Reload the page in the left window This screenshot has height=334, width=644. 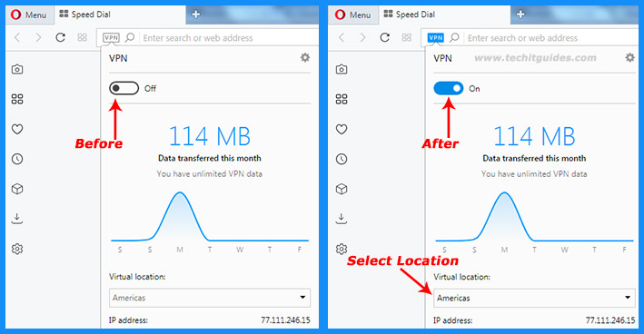click(x=60, y=38)
